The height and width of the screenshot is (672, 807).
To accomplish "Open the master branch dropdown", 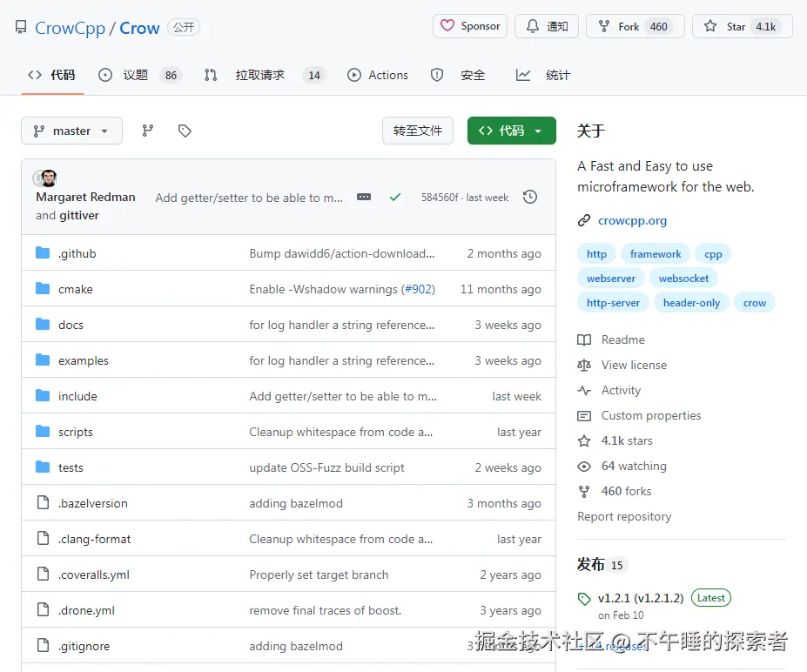I will click(x=71, y=131).
